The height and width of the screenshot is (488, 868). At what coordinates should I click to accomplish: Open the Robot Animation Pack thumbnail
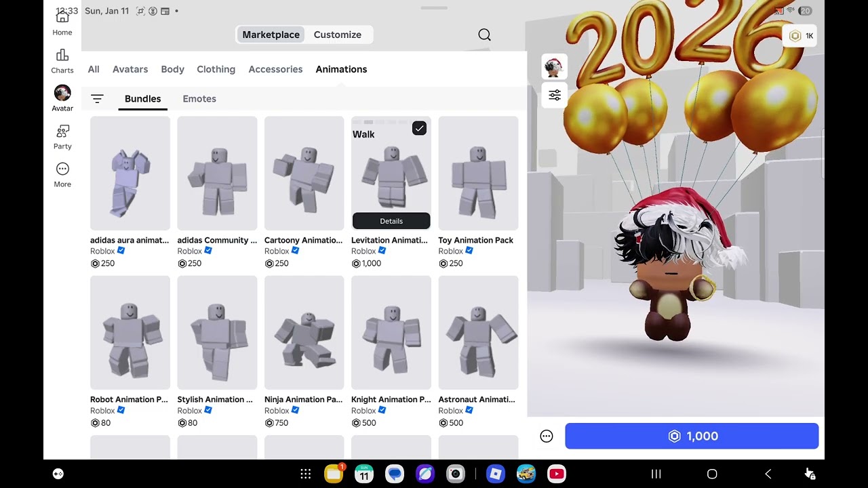(x=130, y=333)
